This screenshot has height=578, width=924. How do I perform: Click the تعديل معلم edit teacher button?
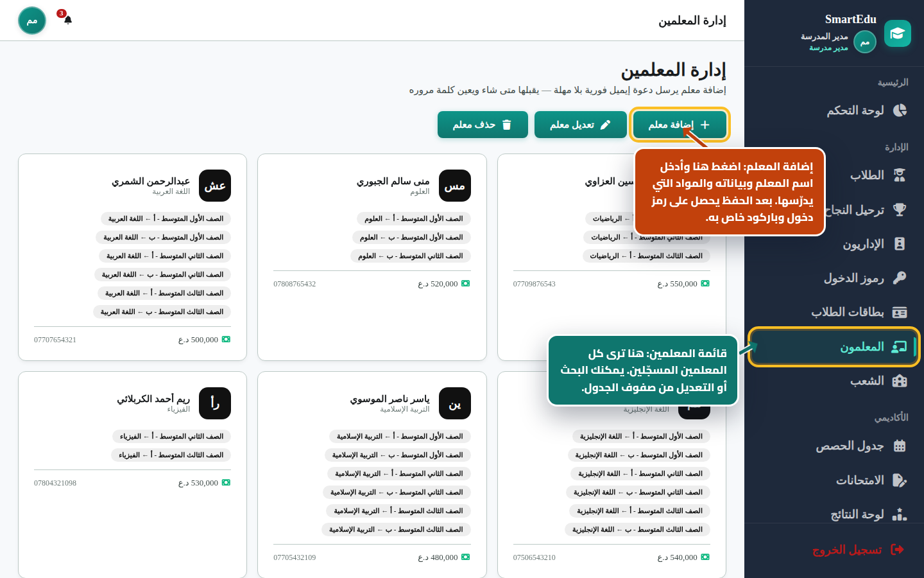point(581,125)
